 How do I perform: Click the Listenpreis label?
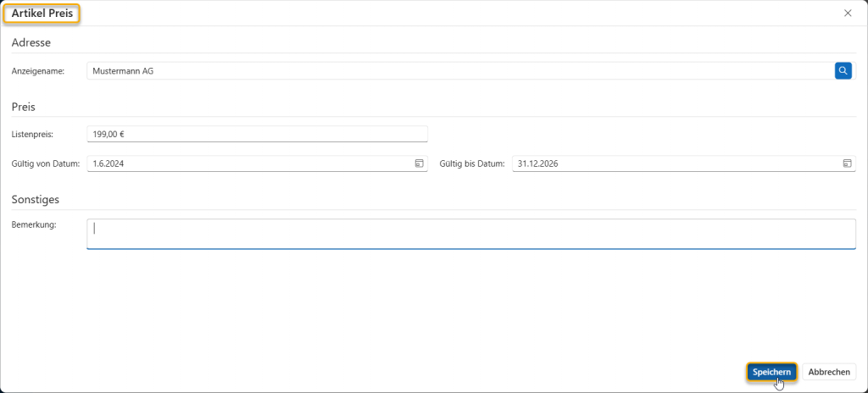coord(32,135)
